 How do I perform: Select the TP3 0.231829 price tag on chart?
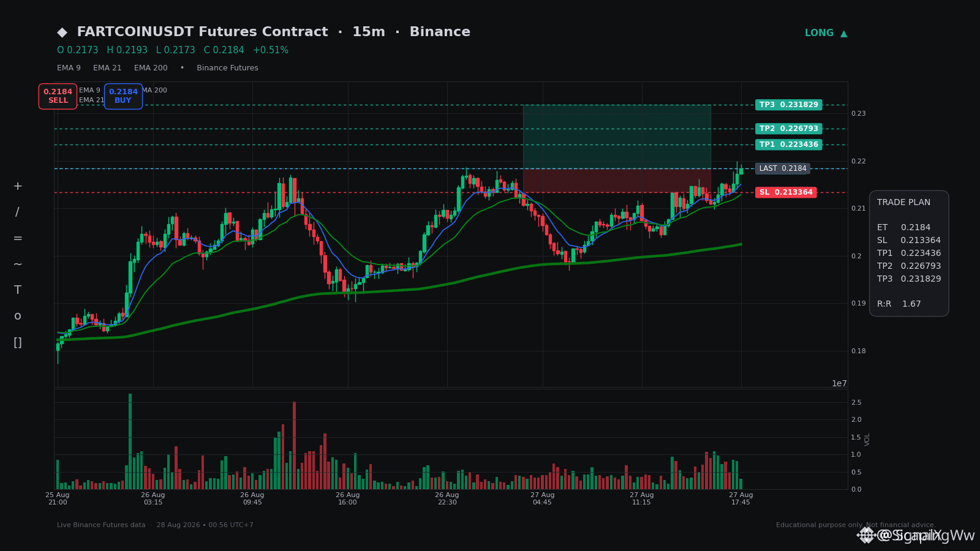point(788,105)
